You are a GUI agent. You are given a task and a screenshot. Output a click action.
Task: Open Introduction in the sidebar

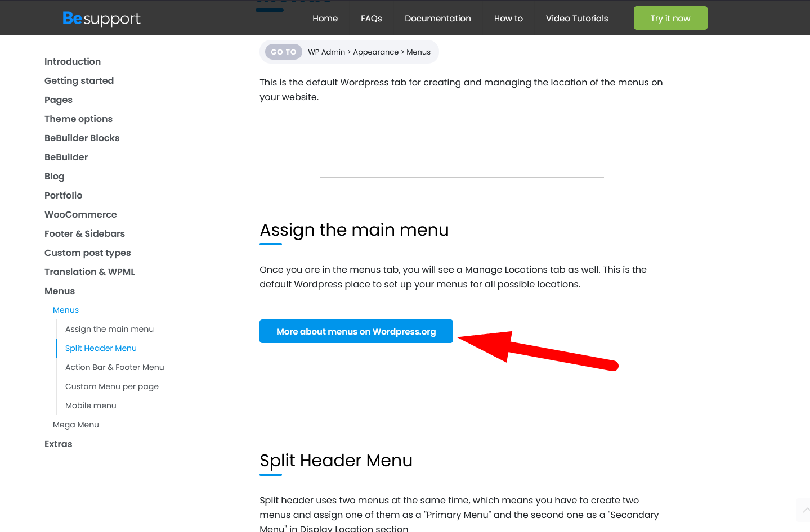(x=73, y=61)
